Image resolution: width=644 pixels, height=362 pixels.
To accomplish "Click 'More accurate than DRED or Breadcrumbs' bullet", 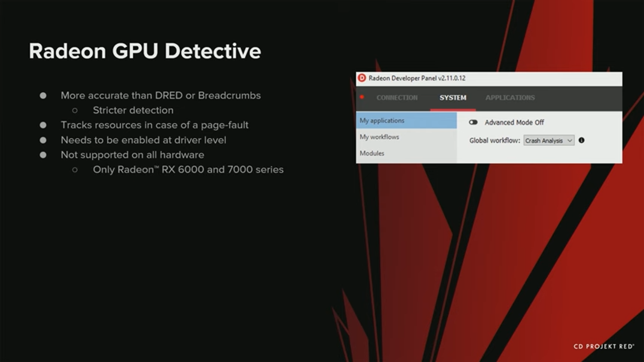I will [161, 95].
